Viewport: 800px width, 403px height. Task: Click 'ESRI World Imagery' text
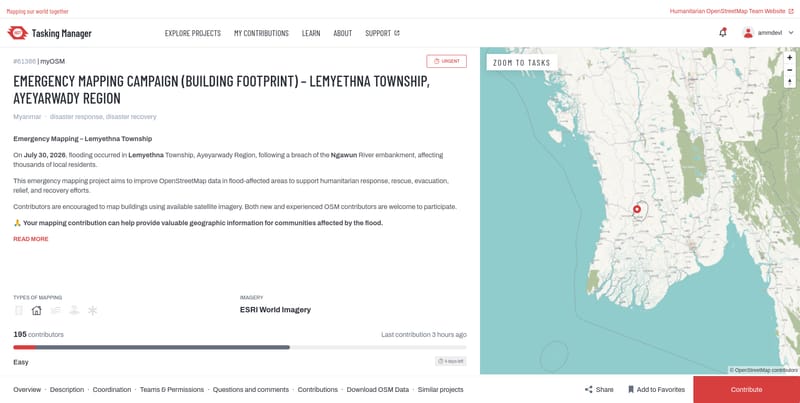point(275,310)
